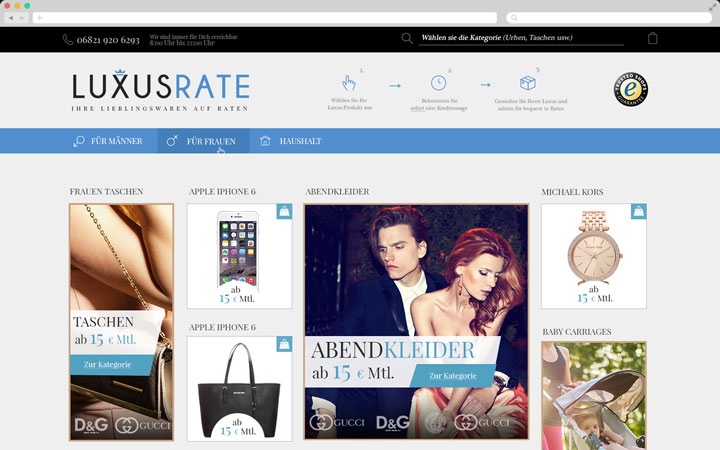720x450 pixels.
Task: Click the browser forward arrow
Action: point(22,18)
